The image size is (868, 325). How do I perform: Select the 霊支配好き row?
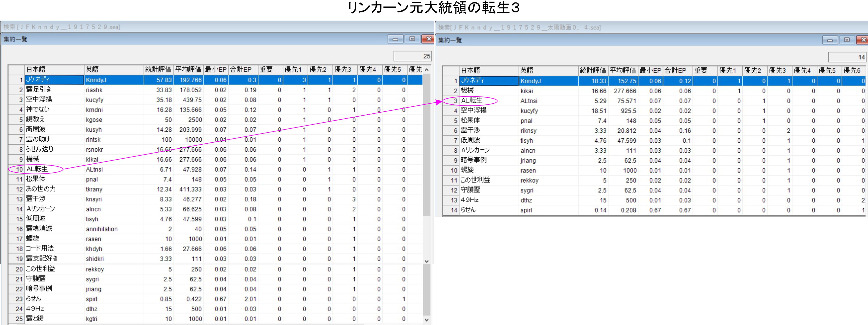click(215, 259)
